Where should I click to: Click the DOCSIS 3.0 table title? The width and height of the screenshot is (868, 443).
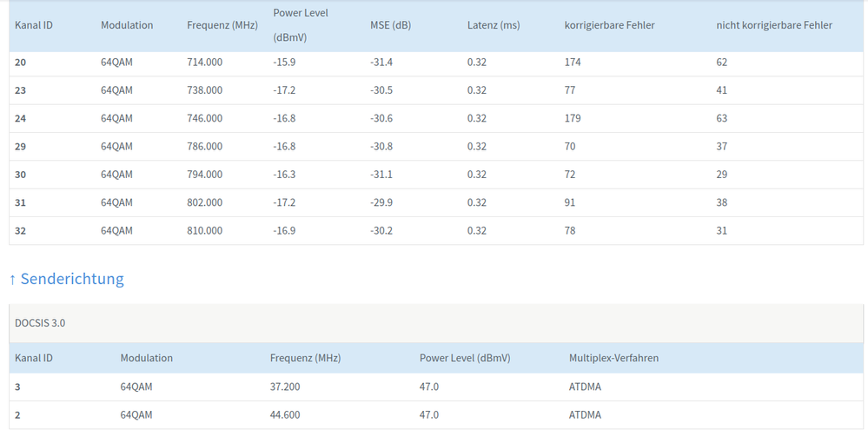(x=40, y=323)
